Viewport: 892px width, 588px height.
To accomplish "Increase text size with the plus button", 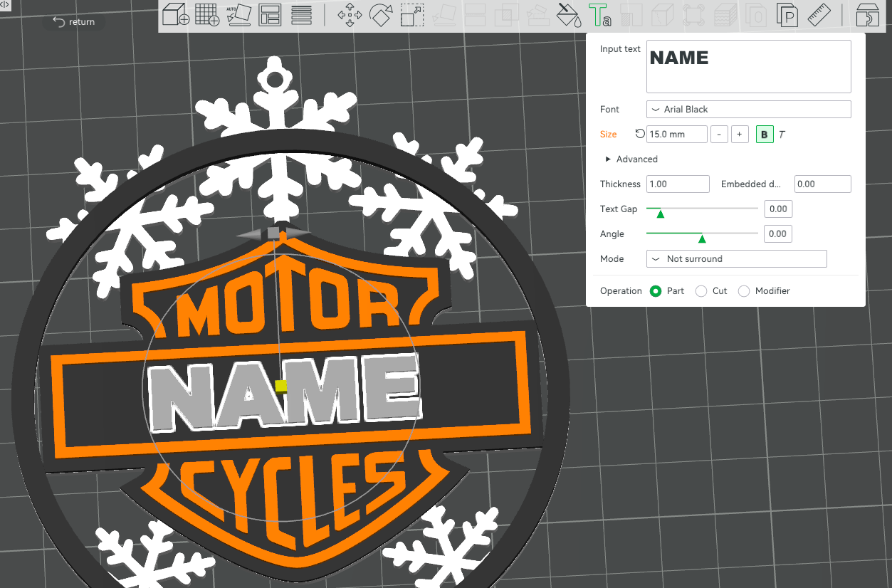I will (x=739, y=134).
